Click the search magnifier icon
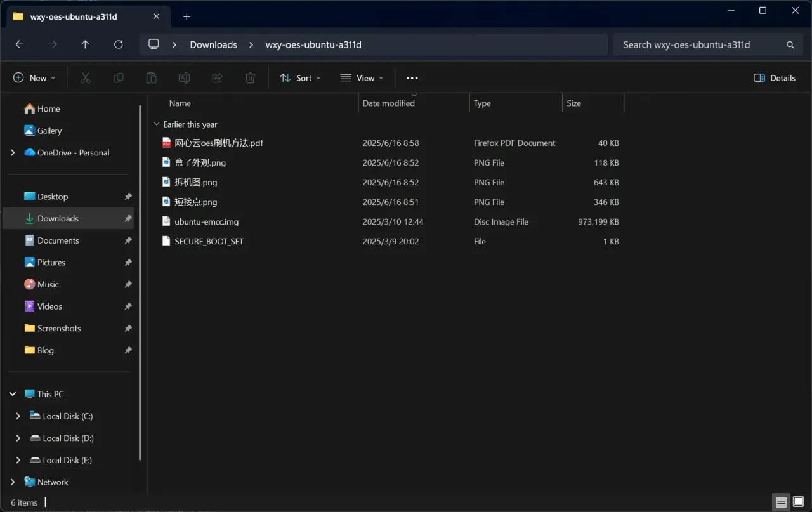The width and height of the screenshot is (812, 512). 790,44
